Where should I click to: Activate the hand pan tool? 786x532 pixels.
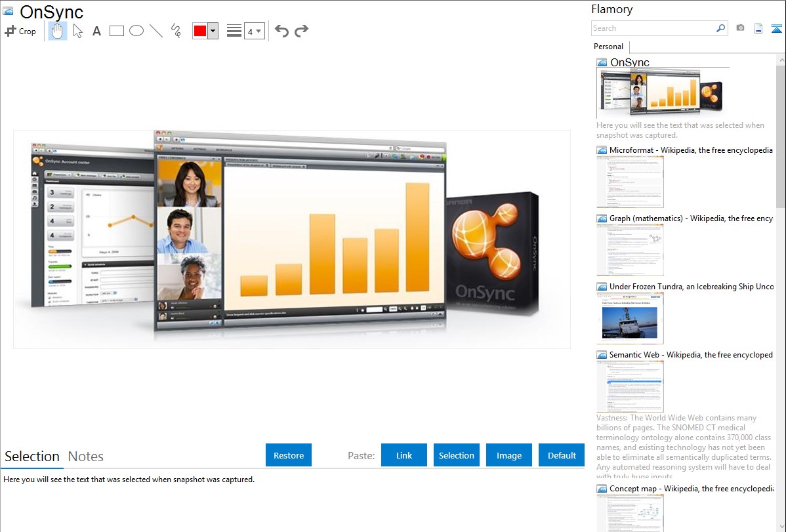pyautogui.click(x=58, y=31)
